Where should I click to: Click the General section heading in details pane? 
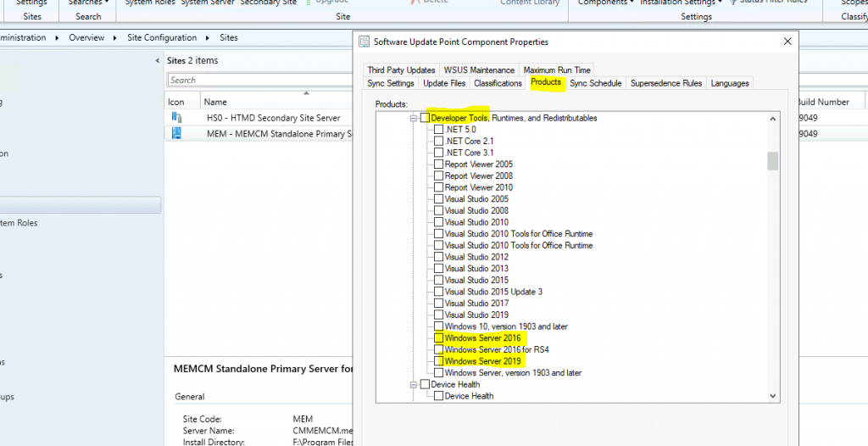(x=190, y=397)
